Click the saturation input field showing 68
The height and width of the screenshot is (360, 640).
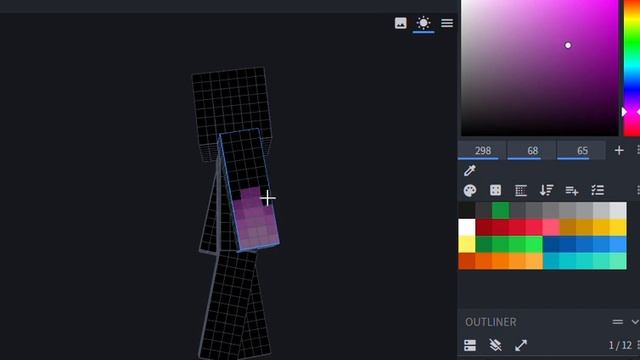click(x=532, y=151)
